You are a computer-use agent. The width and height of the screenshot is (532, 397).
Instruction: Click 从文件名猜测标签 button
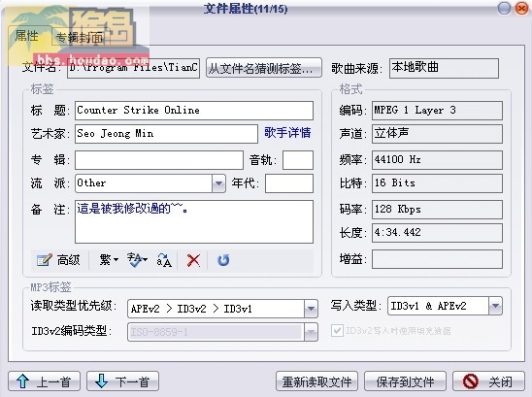(x=264, y=68)
